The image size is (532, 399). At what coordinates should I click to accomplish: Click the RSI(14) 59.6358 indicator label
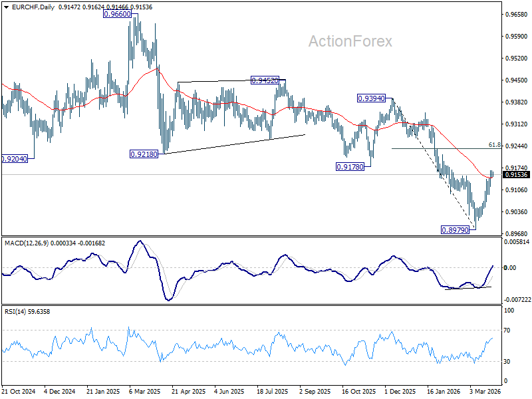27,311
